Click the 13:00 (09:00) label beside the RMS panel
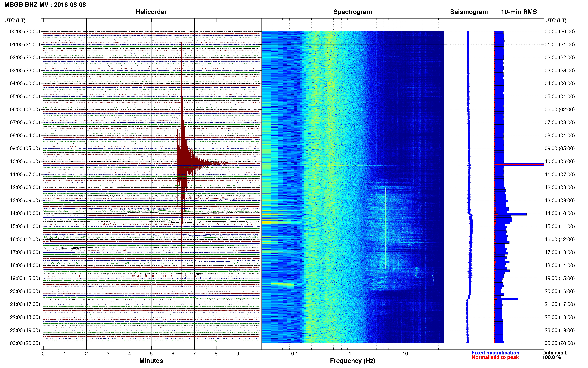 coord(560,200)
